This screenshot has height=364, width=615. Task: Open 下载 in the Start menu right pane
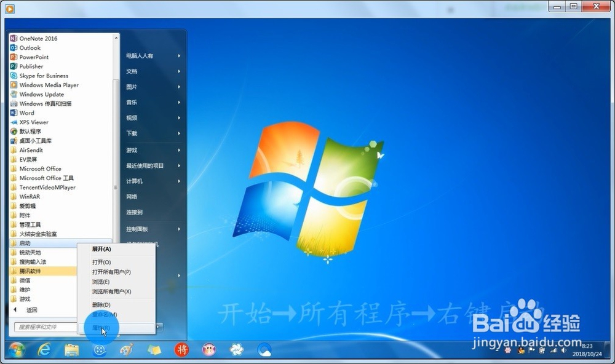point(132,133)
